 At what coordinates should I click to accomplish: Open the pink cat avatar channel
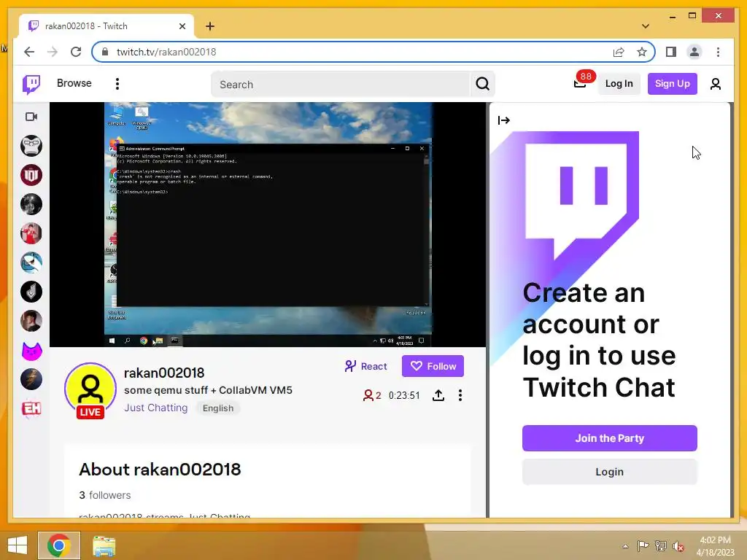coord(31,351)
